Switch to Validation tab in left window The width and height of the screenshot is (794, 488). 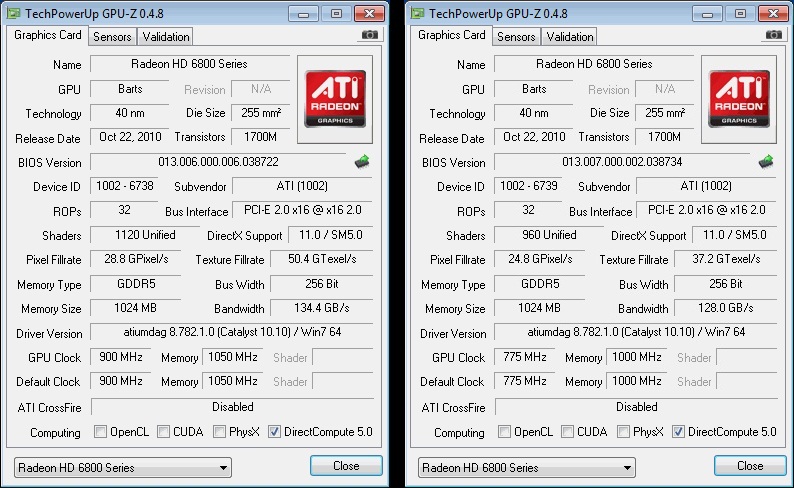click(x=166, y=37)
